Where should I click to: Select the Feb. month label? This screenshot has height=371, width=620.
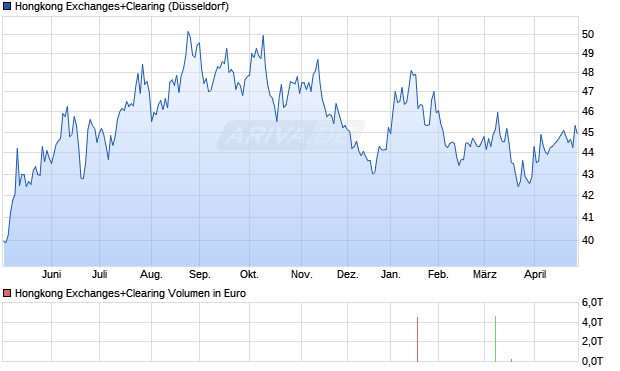point(438,274)
